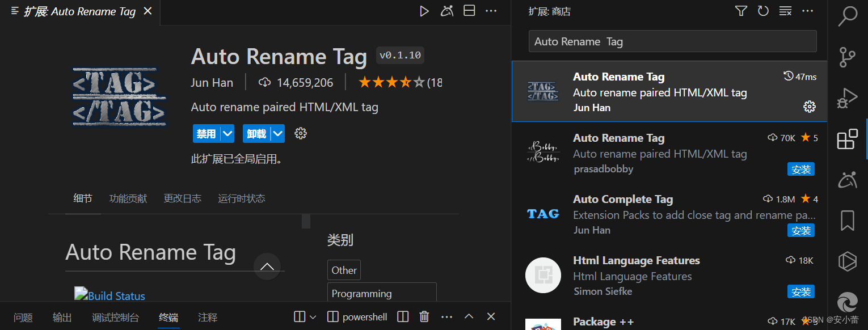Open Source Control view icon
Image resolution: width=868 pixels, height=330 pixels.
pos(848,57)
